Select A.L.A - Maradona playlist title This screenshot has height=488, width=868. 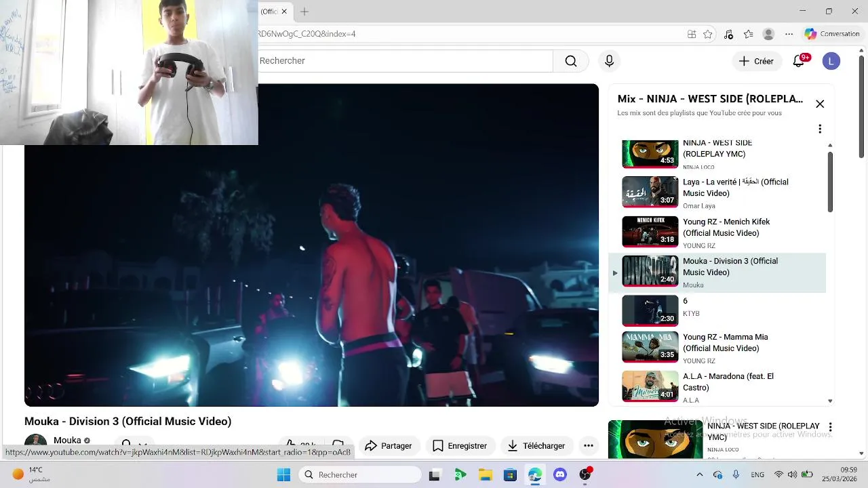[728, 382]
